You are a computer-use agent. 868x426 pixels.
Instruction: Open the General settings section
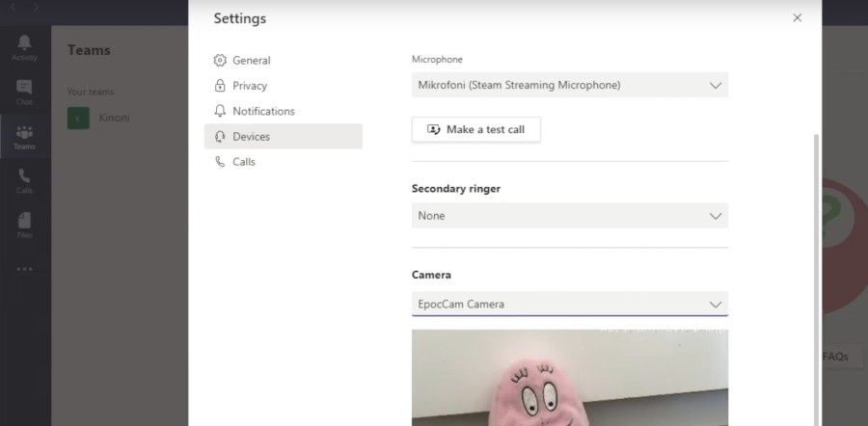tap(283, 61)
